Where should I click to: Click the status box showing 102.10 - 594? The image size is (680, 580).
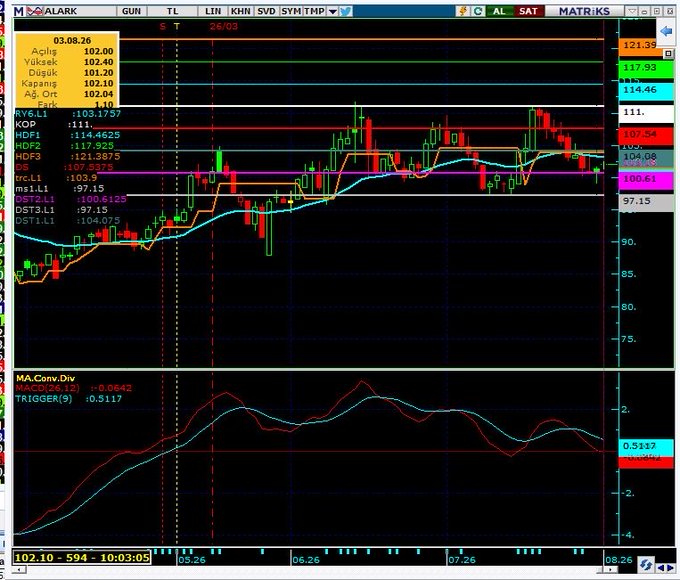pyautogui.click(x=82, y=557)
